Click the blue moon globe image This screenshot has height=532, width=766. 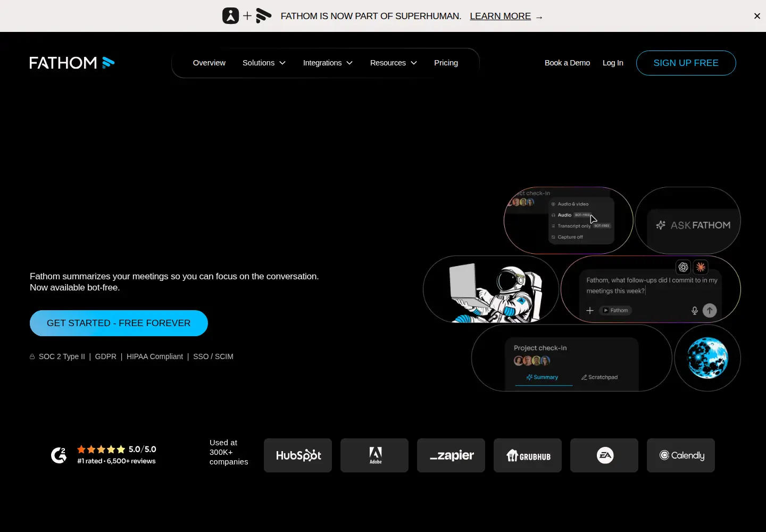point(707,358)
